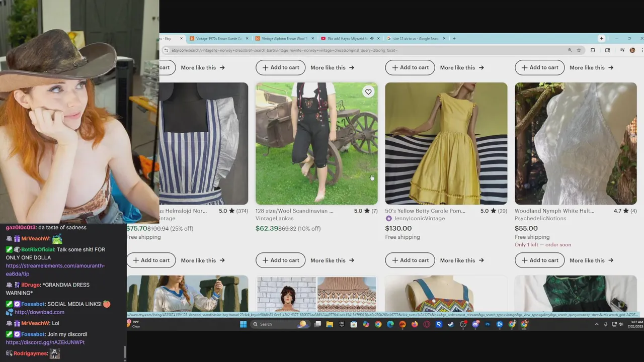Open File Explorer from the taskbar
The image size is (644, 362).
(330, 324)
